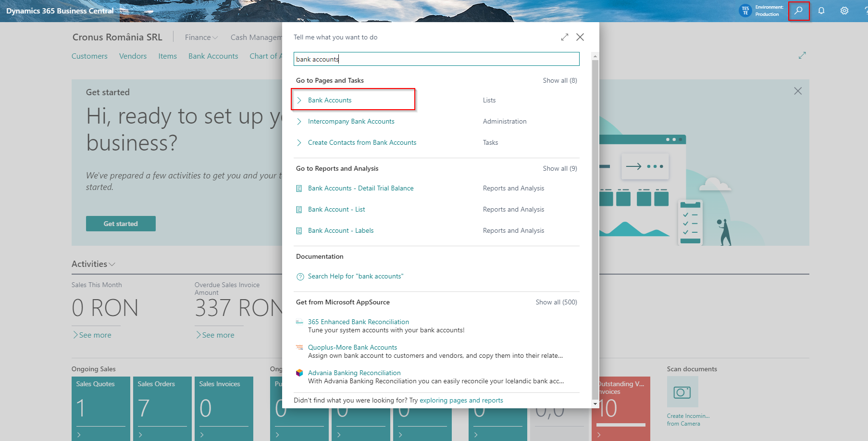Screen dimensions: 868x441
Task: Open Bank Account - List report
Action: (x=336, y=209)
